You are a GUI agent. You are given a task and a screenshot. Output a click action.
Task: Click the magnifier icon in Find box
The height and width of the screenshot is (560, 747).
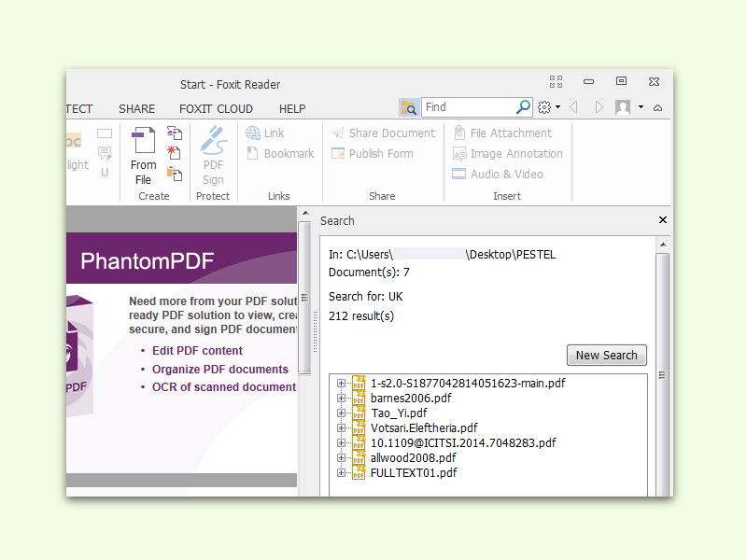[x=523, y=106]
